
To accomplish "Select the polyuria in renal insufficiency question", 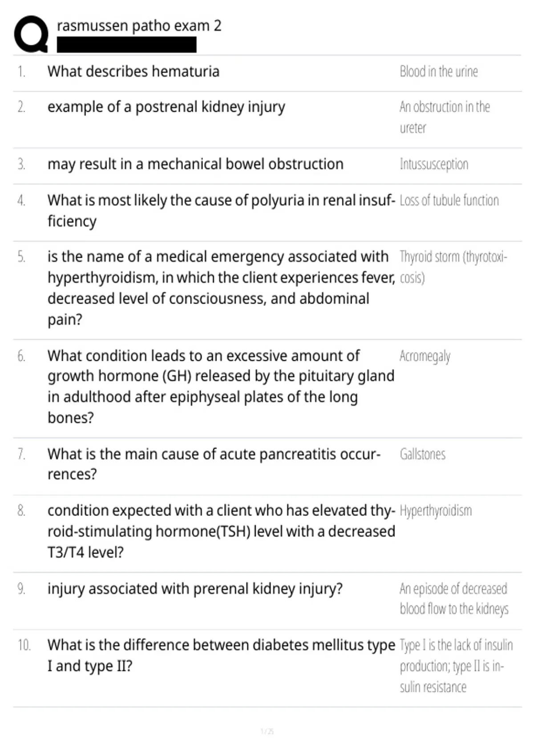I will coord(221,211).
